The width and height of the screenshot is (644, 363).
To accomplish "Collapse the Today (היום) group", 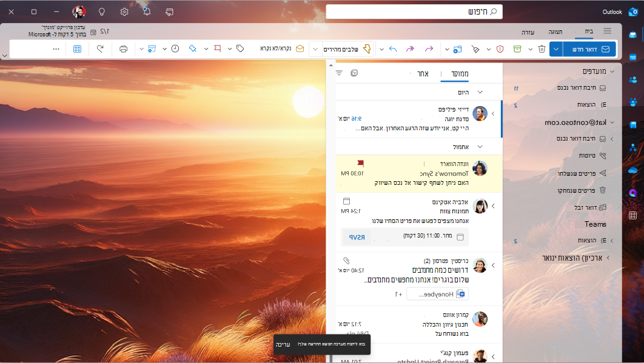I will click(x=480, y=92).
